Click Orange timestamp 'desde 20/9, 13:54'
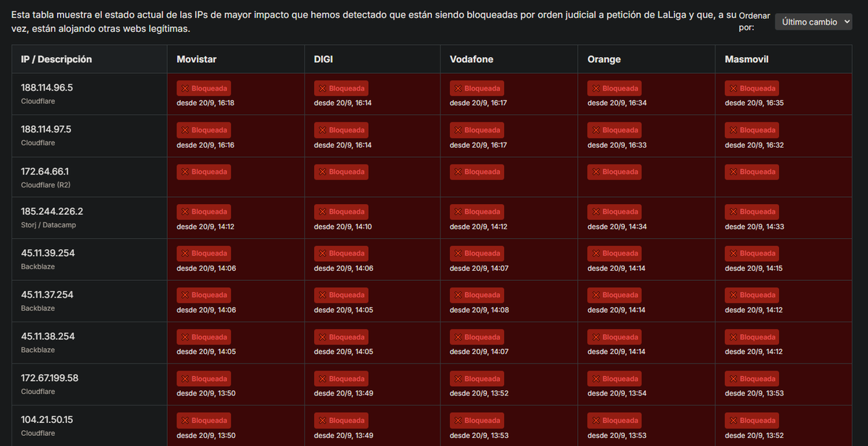Screen dimensions: 868x446 (617, 394)
